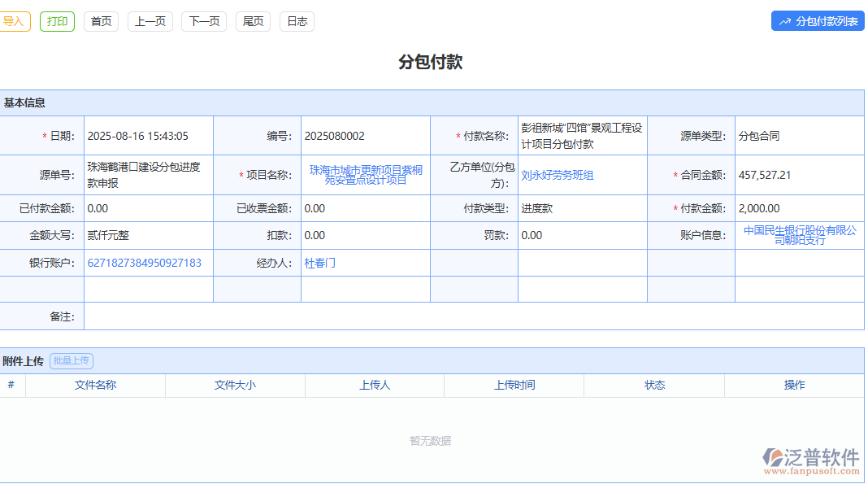
Task: Jump to 尾页 last page
Action: [x=252, y=21]
